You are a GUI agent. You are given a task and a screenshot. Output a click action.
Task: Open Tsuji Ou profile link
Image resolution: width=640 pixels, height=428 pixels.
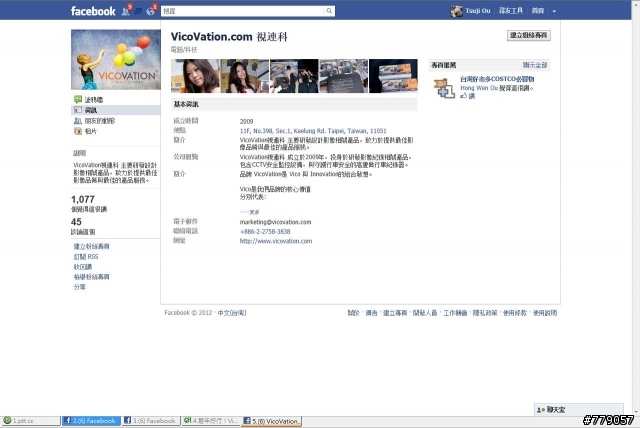click(478, 11)
